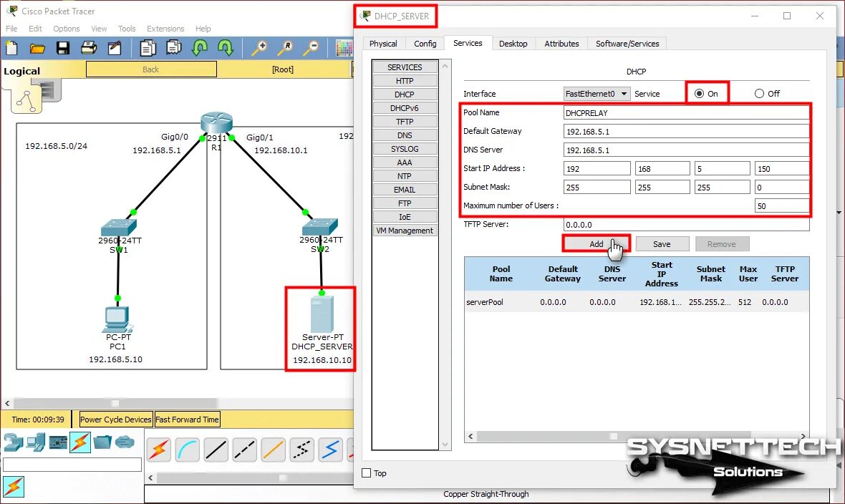845x504 pixels.
Task: Click the Zoom In magnifier icon
Action: click(260, 49)
